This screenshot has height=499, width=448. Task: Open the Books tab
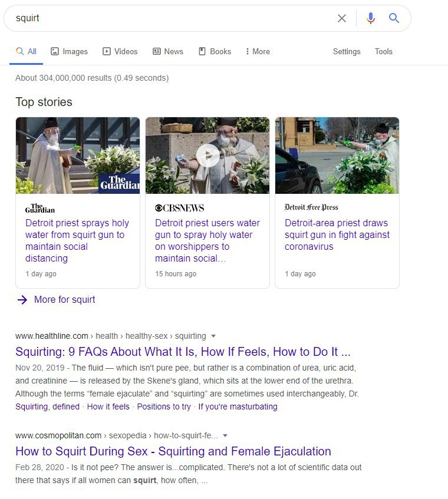tap(215, 52)
